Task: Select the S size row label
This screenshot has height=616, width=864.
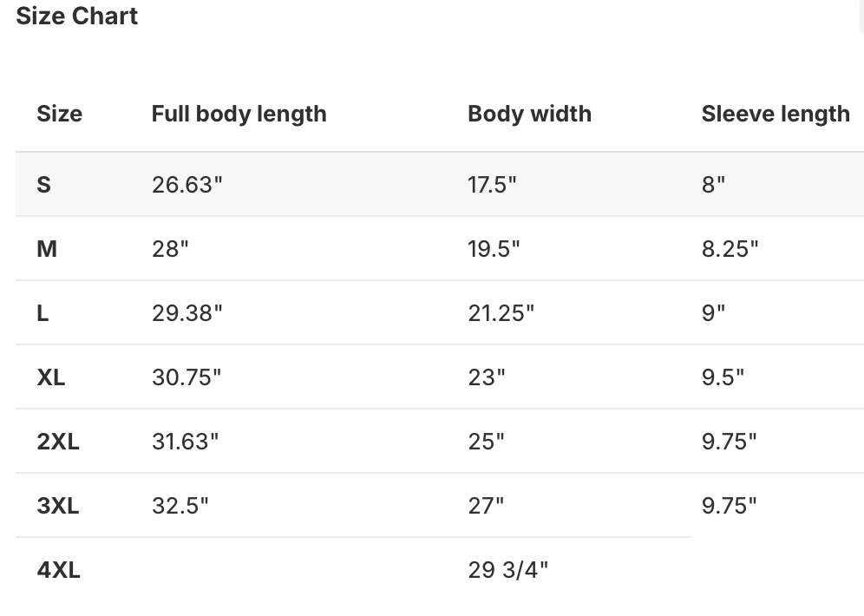Action: point(43,185)
